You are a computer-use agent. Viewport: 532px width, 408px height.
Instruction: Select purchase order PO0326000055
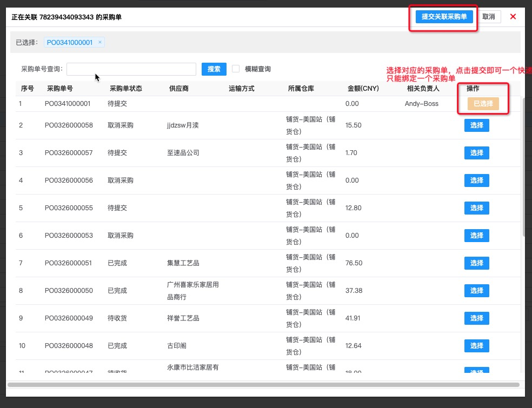(477, 208)
